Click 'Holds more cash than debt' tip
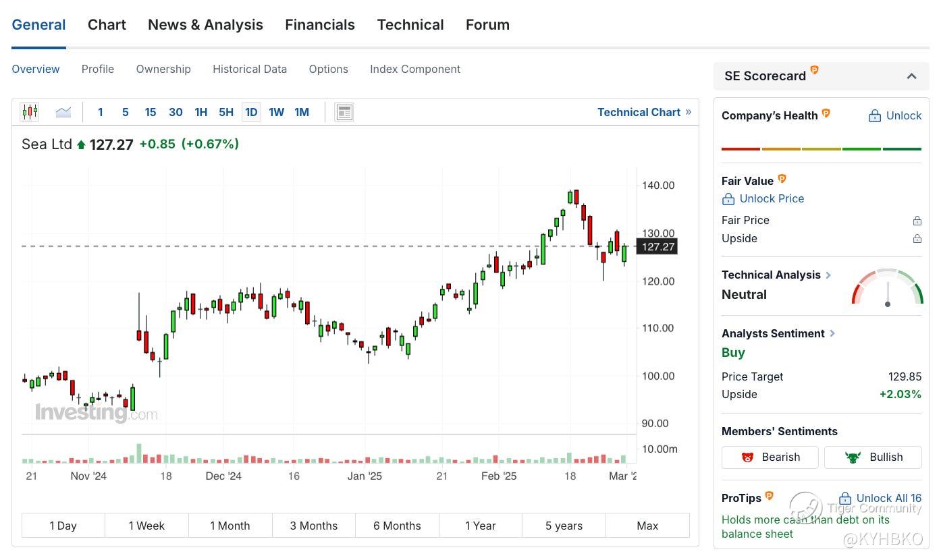 805,527
